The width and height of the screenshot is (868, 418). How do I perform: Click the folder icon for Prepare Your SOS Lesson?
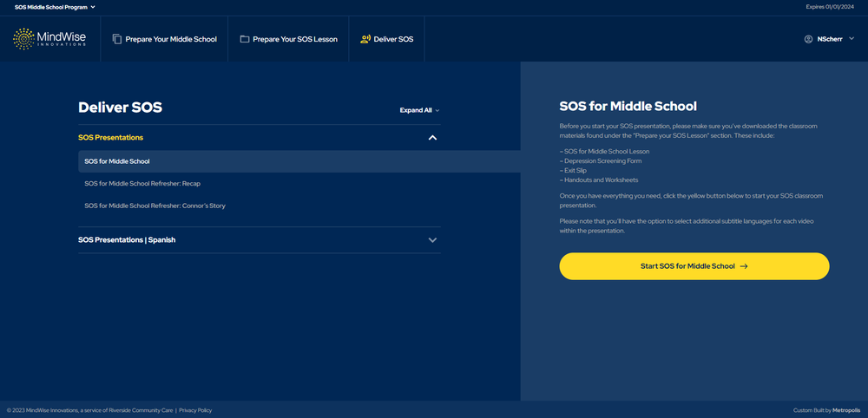[245, 39]
